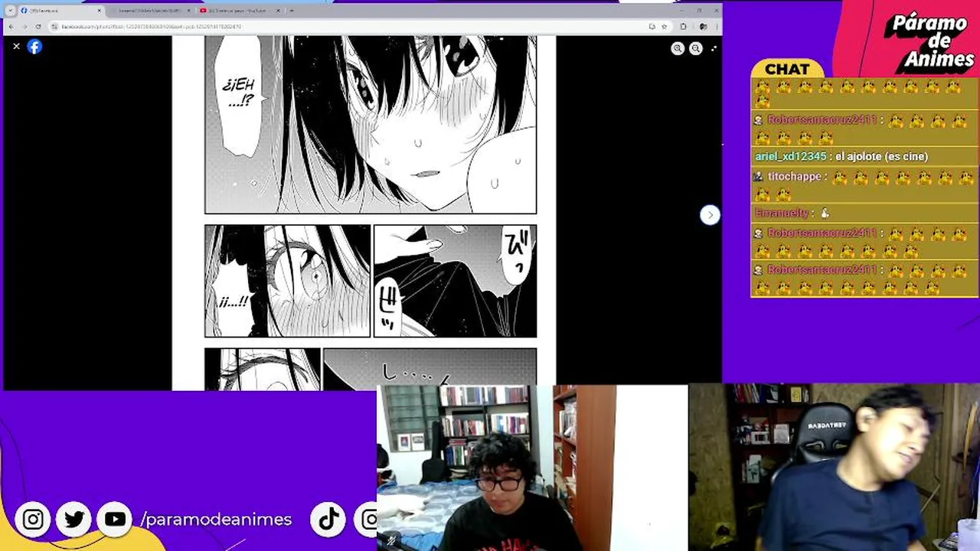Go back in browser
980x551 pixels.
click(11, 26)
